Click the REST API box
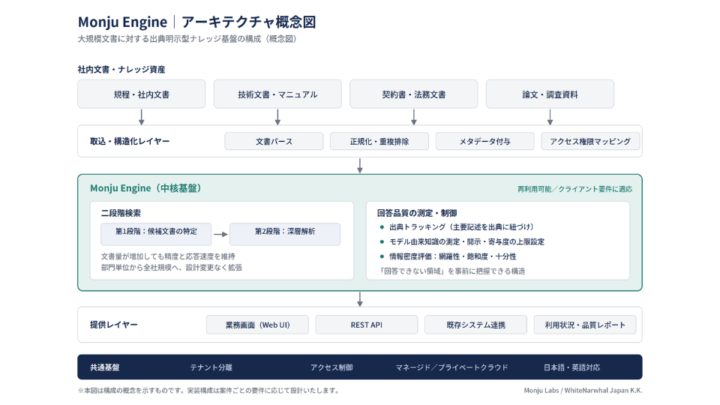 tap(366, 325)
